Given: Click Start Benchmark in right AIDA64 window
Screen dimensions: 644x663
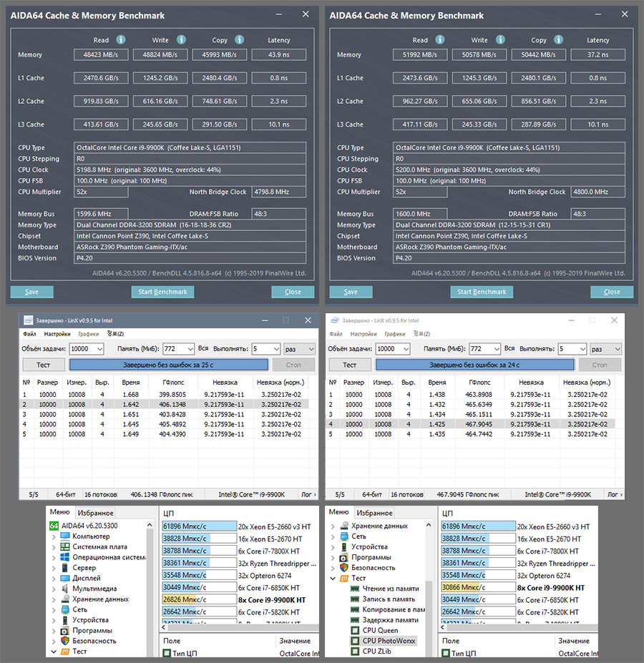Looking at the screenshot, I should pyautogui.click(x=482, y=292).
